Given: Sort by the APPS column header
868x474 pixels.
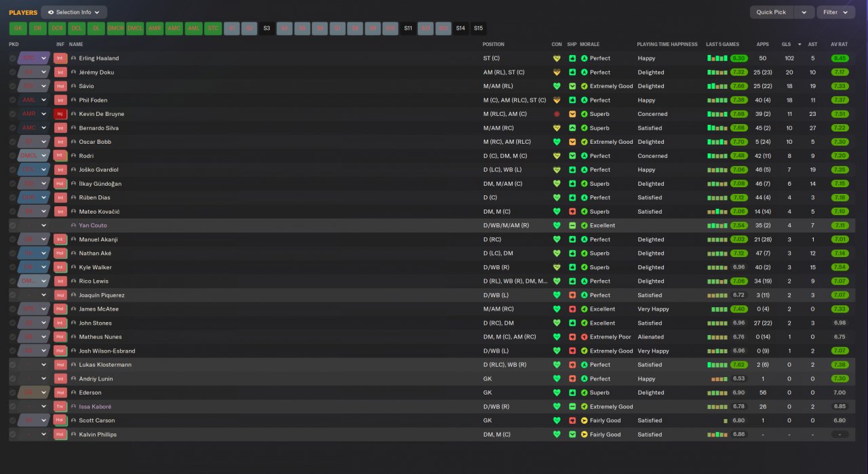Looking at the screenshot, I should point(762,44).
